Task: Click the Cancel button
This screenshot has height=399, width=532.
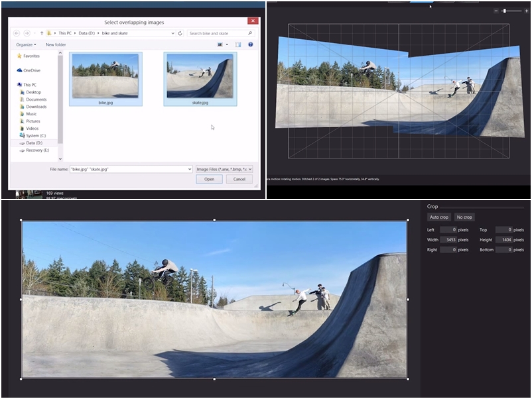Action: click(x=239, y=179)
